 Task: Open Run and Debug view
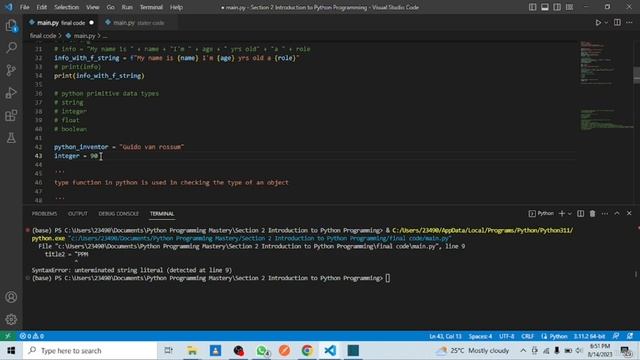coord(11,93)
